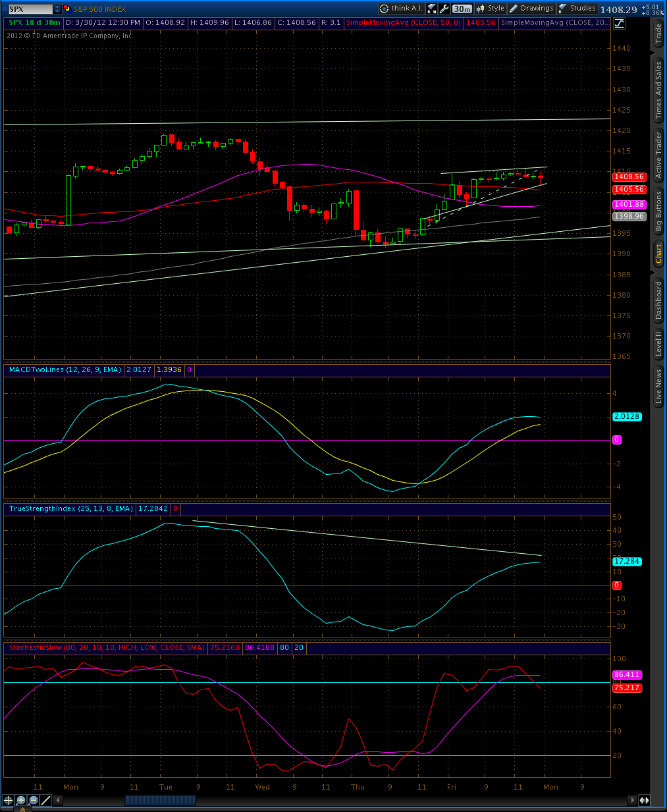Viewport: 667px width, 812px height.
Task: Click the StochasticSlow study header label
Action: pos(107,647)
